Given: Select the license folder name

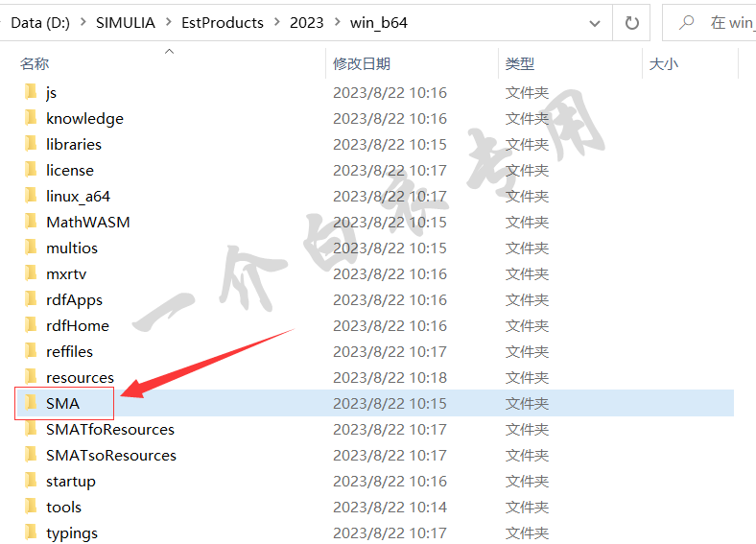Looking at the screenshot, I should pyautogui.click(x=70, y=170).
